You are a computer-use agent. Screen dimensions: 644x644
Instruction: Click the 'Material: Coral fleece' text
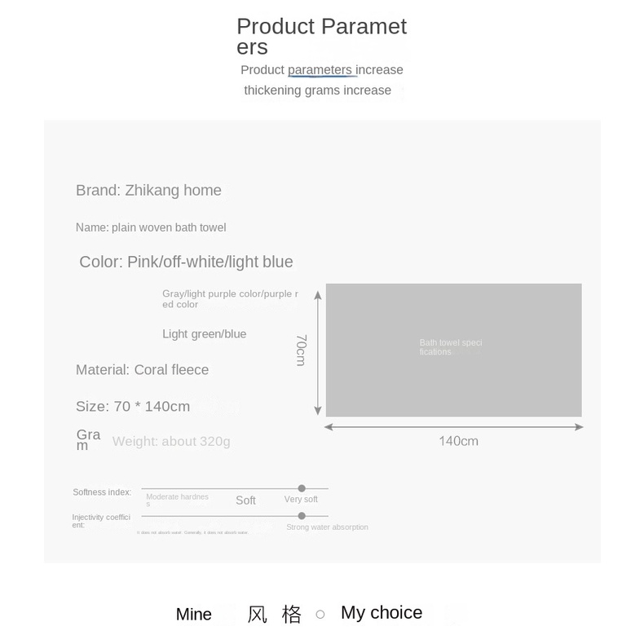[143, 369]
